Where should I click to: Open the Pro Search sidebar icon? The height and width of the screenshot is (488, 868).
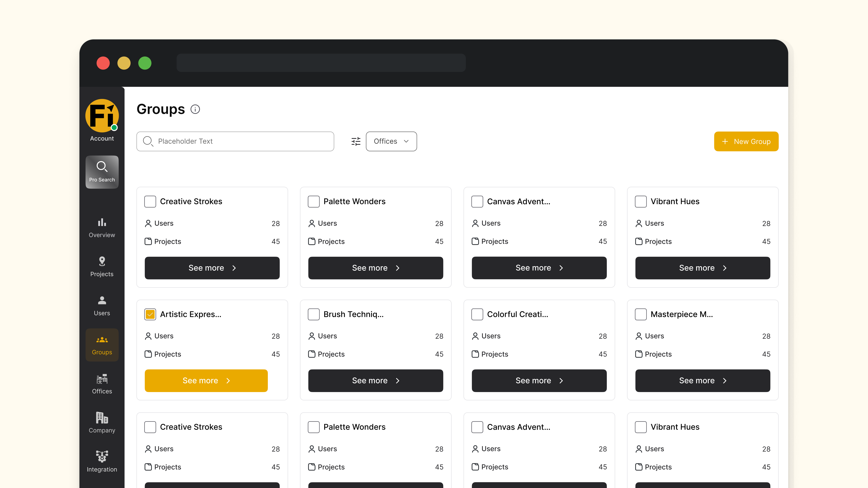[102, 172]
